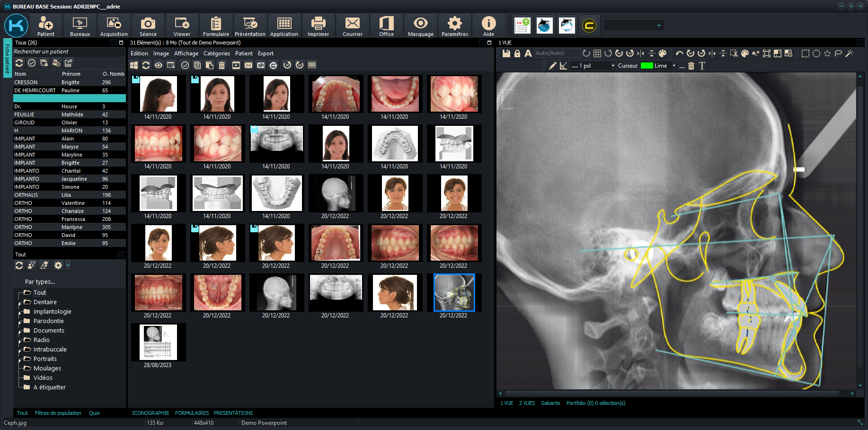Screen dimensions: 868x430
Task: Toggle the eye visibility icon in thumbnail toolbar
Action: (x=159, y=65)
